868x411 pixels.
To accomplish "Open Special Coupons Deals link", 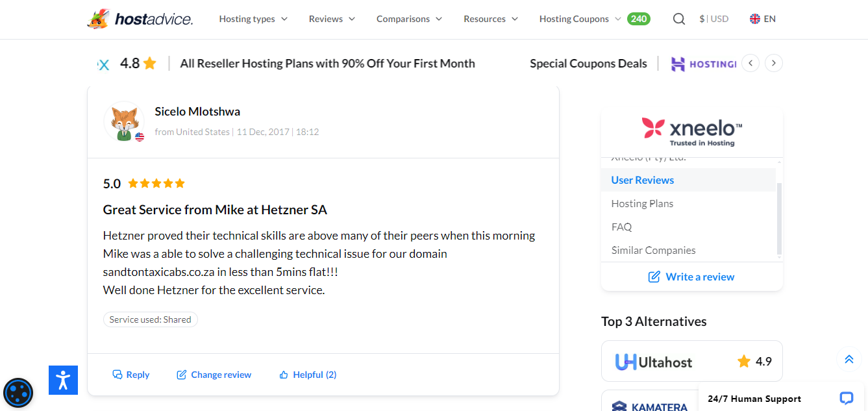I will [x=588, y=64].
